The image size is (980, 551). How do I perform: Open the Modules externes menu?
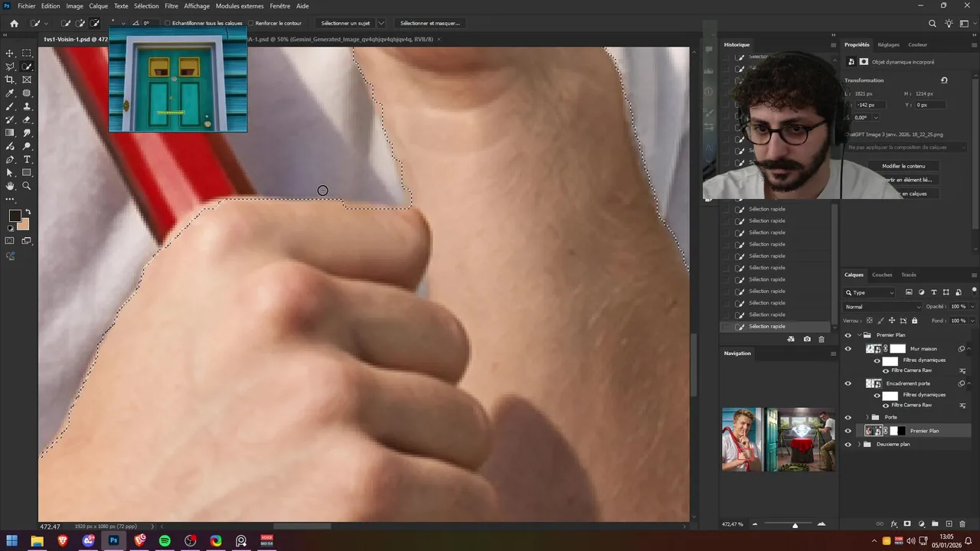[240, 6]
